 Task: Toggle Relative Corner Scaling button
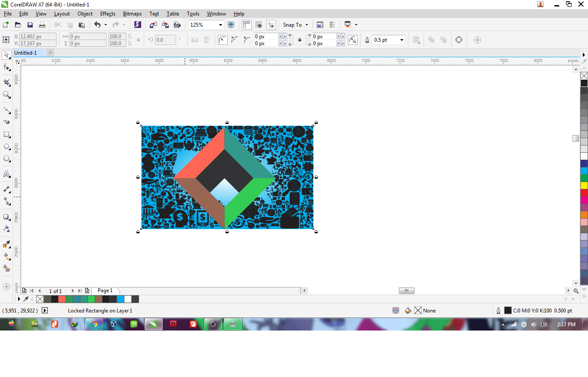pos(353,40)
